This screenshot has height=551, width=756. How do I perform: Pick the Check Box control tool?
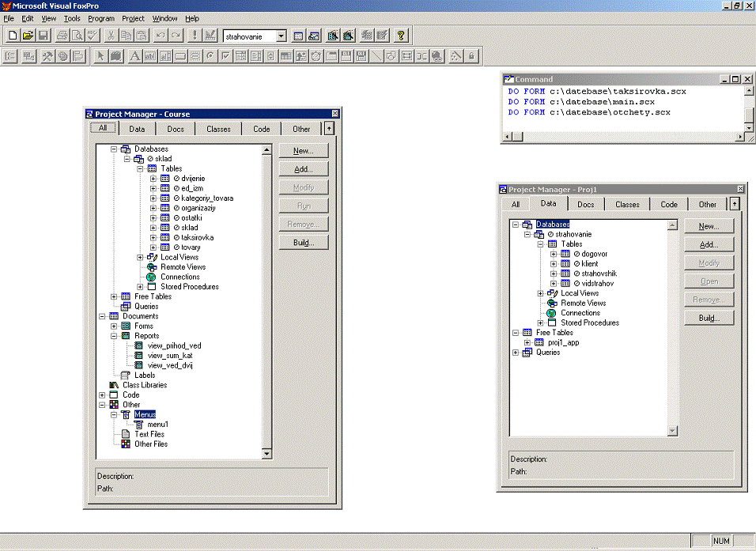point(226,56)
